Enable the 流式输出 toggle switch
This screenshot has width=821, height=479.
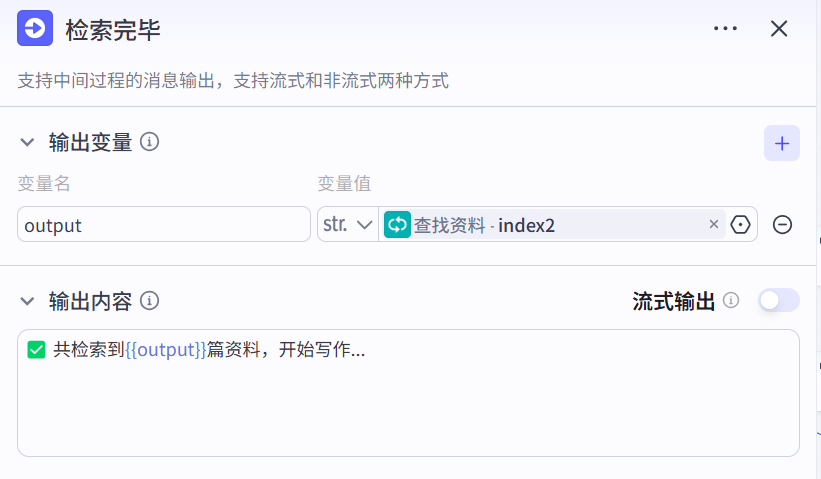point(778,300)
